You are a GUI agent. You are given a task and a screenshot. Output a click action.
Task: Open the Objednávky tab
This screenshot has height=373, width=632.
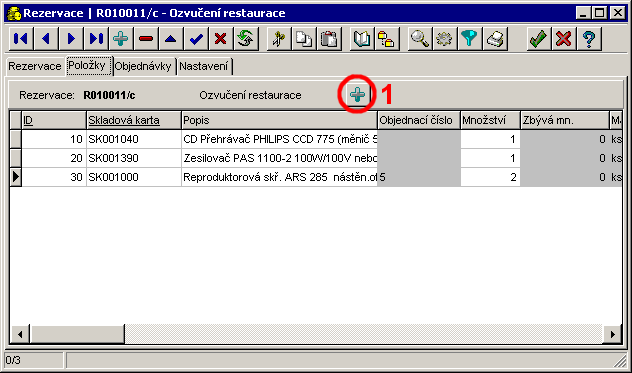click(143, 66)
